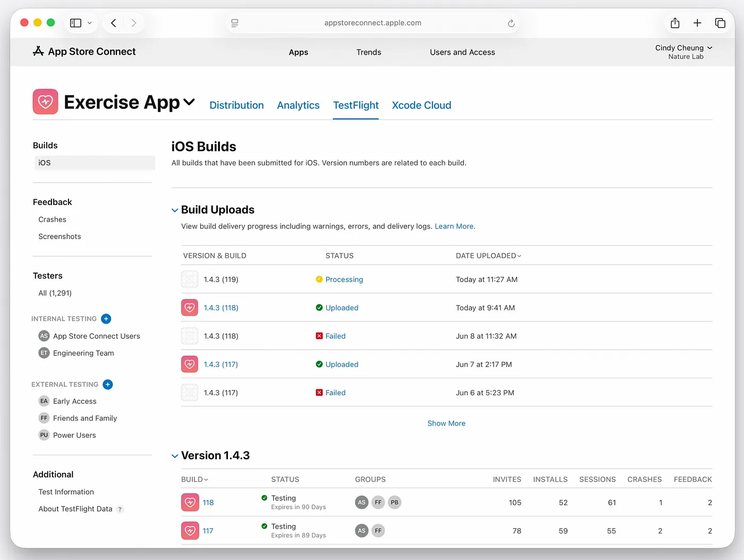Click the Safari share icon
The width and height of the screenshot is (744, 560).
[x=675, y=23]
